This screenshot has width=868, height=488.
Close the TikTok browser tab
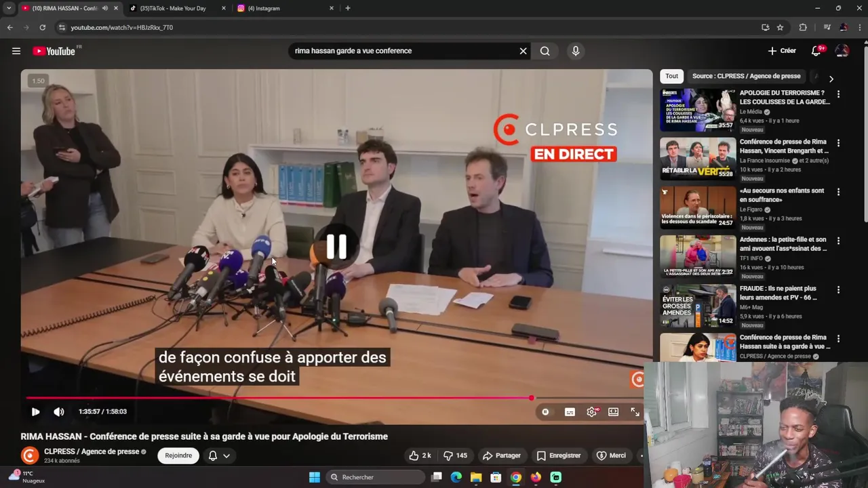point(224,8)
